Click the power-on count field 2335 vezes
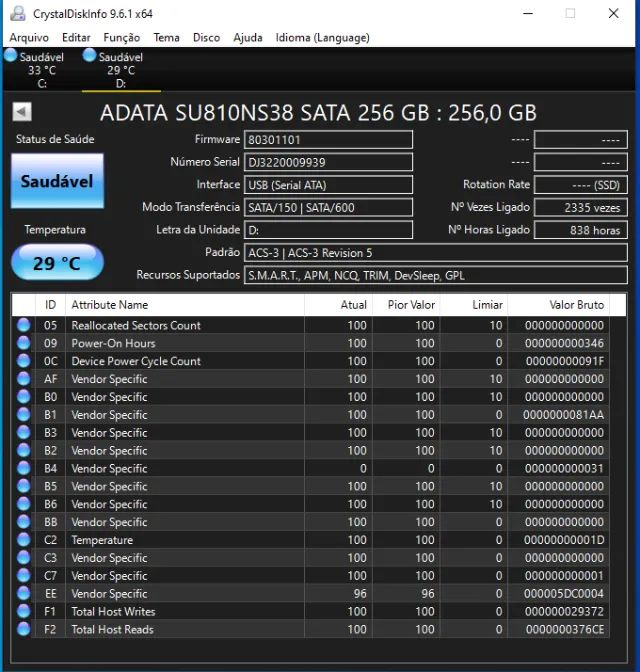Image resolution: width=640 pixels, height=672 pixels. tap(581, 208)
